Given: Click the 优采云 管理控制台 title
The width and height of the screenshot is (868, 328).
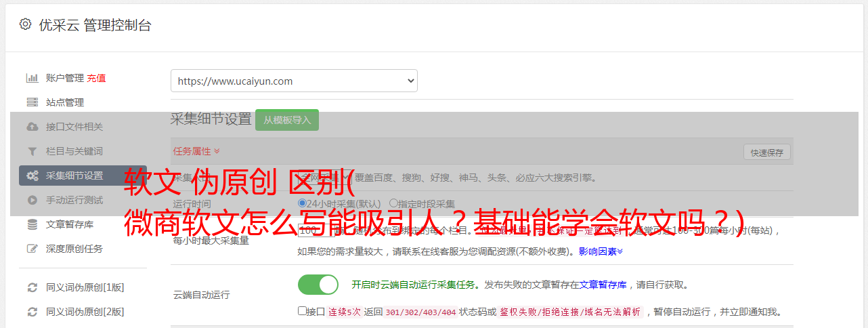Looking at the screenshot, I should (x=95, y=25).
